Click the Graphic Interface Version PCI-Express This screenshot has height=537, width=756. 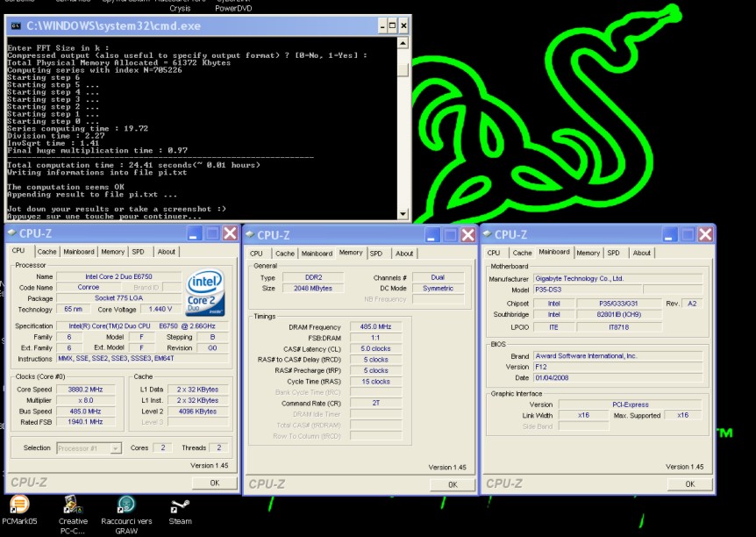pos(630,405)
